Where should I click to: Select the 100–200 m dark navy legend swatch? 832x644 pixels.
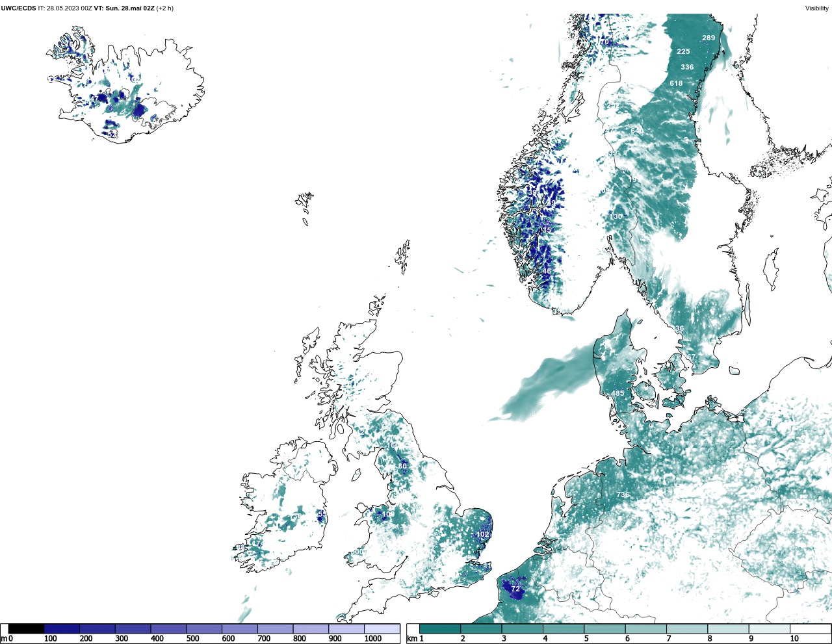(x=62, y=629)
